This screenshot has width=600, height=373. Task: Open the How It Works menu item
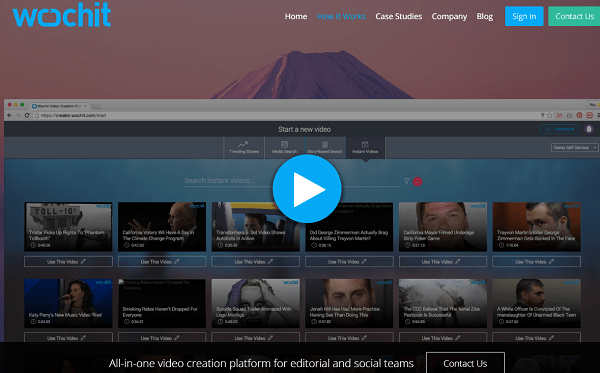pos(341,16)
